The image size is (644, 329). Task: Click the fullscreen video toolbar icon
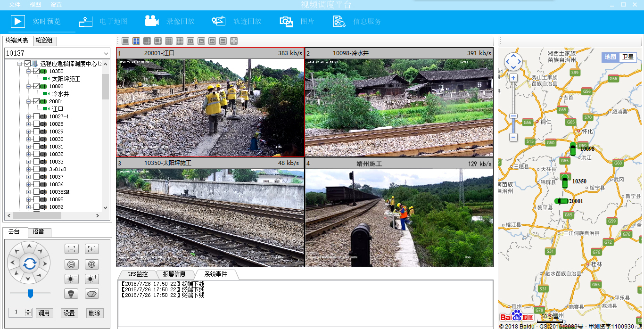(234, 41)
